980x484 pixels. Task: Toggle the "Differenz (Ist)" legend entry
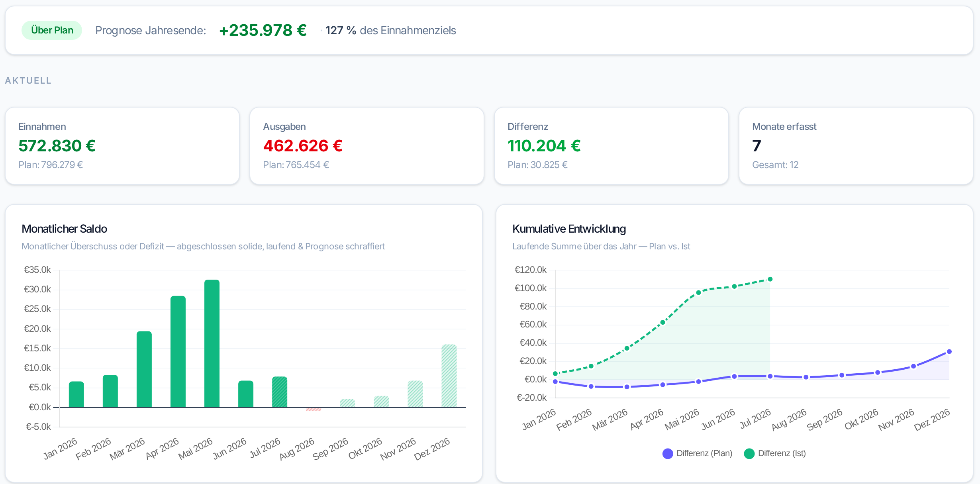coord(775,453)
